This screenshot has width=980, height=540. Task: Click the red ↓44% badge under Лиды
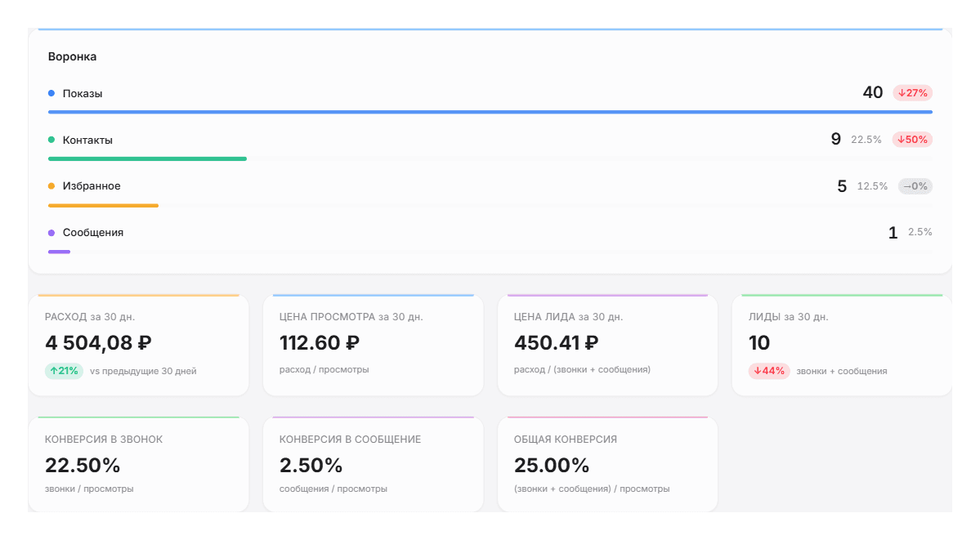(769, 371)
